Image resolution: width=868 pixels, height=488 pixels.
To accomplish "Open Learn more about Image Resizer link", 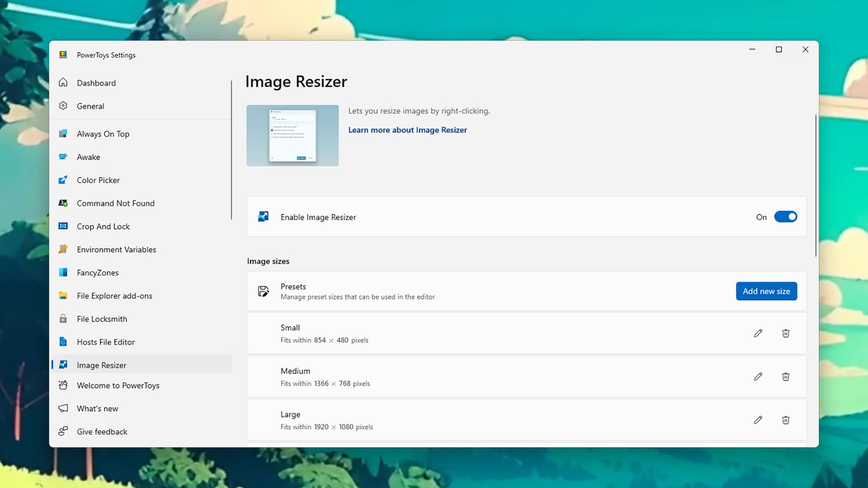I will (x=407, y=130).
